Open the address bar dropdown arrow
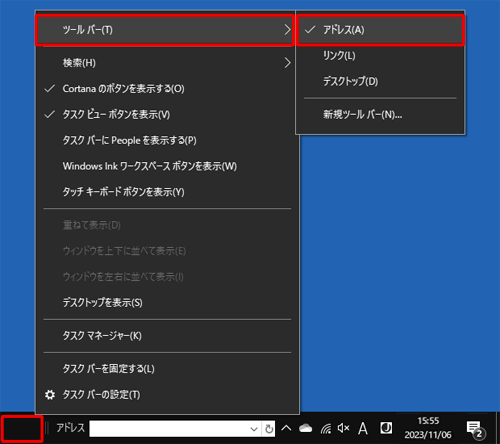This screenshot has height=444, width=500. pyautogui.click(x=254, y=429)
